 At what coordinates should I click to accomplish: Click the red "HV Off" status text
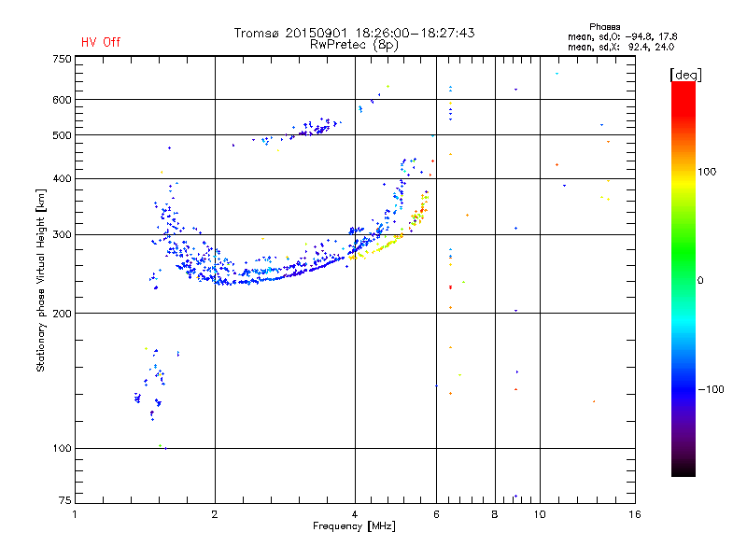101,42
